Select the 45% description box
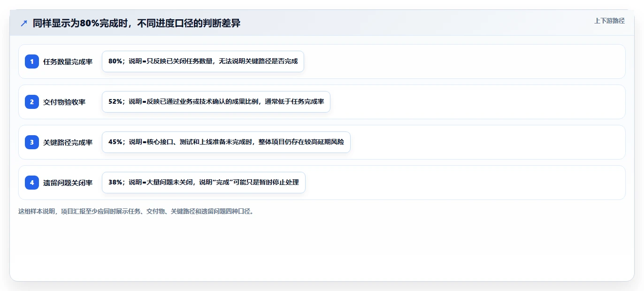644x291 pixels. click(x=226, y=142)
